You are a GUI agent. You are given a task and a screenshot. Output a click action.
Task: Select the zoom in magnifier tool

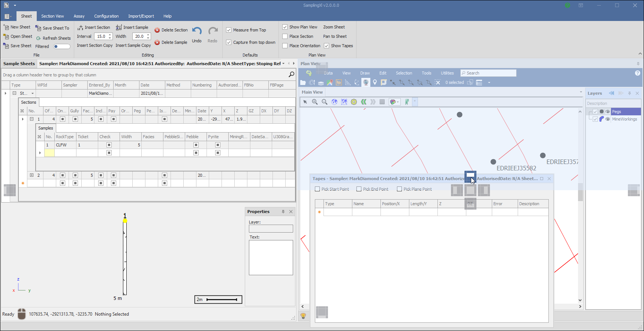coord(315,102)
